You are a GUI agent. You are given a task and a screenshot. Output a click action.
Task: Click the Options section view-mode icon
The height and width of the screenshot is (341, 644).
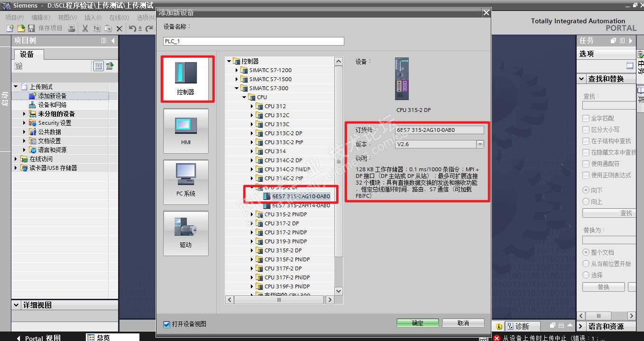click(x=630, y=66)
